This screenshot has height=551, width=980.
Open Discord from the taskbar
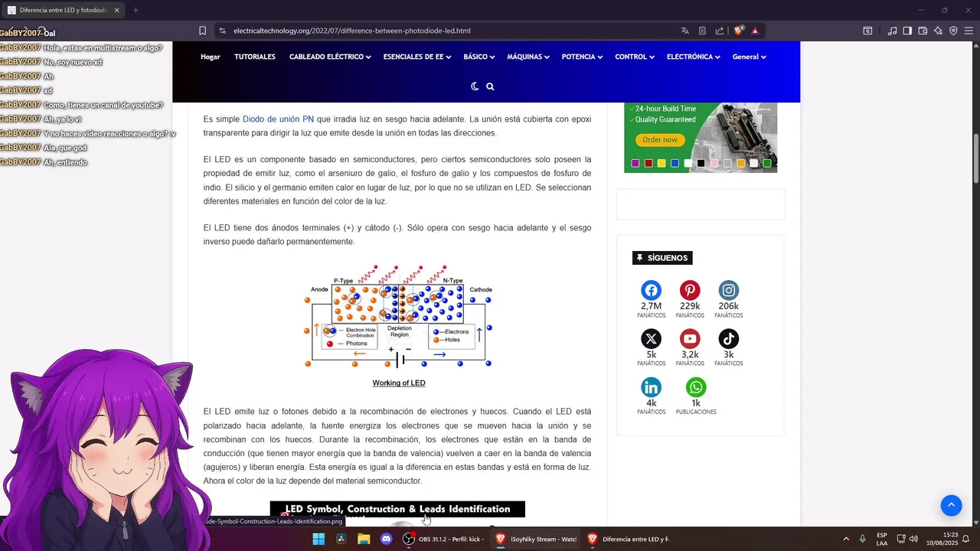pyautogui.click(x=387, y=539)
